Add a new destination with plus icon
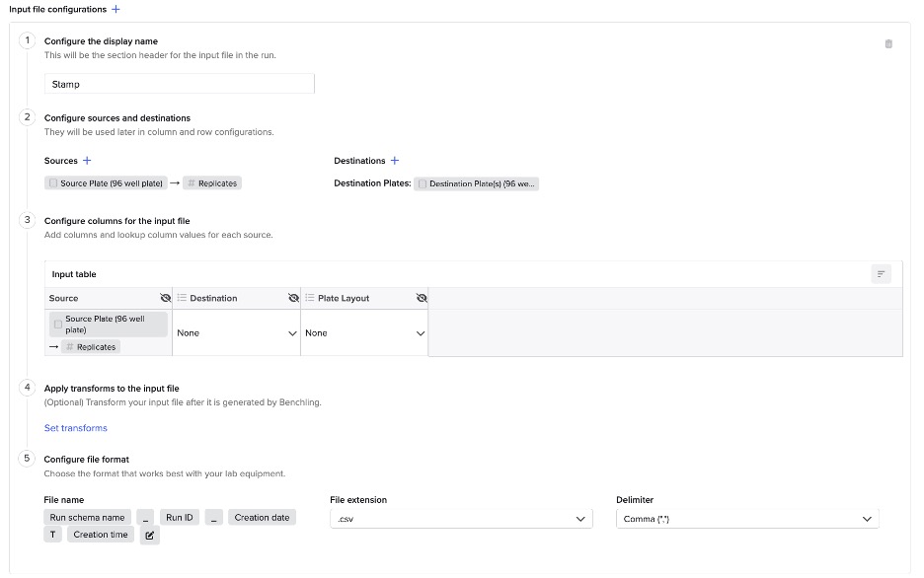Image resolution: width=924 pixels, height=578 pixels. [395, 160]
